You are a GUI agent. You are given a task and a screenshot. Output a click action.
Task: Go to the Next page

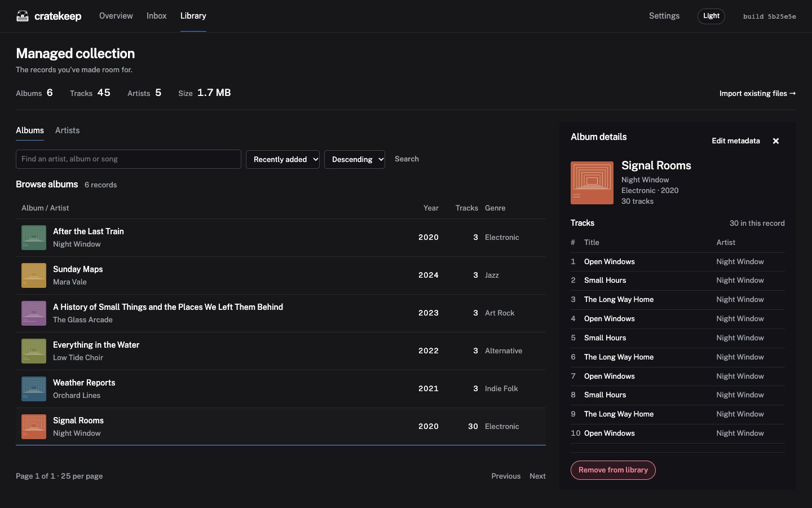537,476
